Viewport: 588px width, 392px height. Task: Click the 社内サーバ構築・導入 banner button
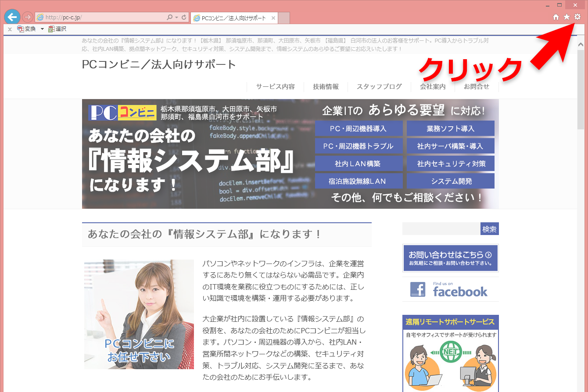tap(451, 146)
